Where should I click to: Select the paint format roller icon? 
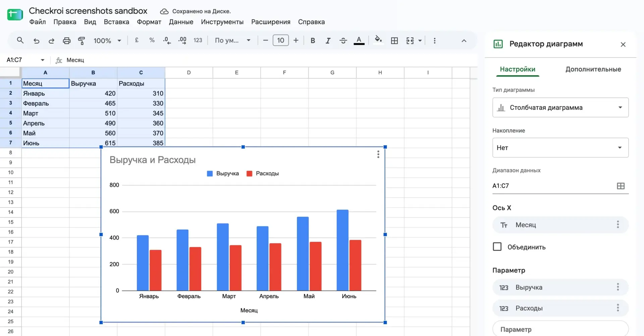point(82,41)
